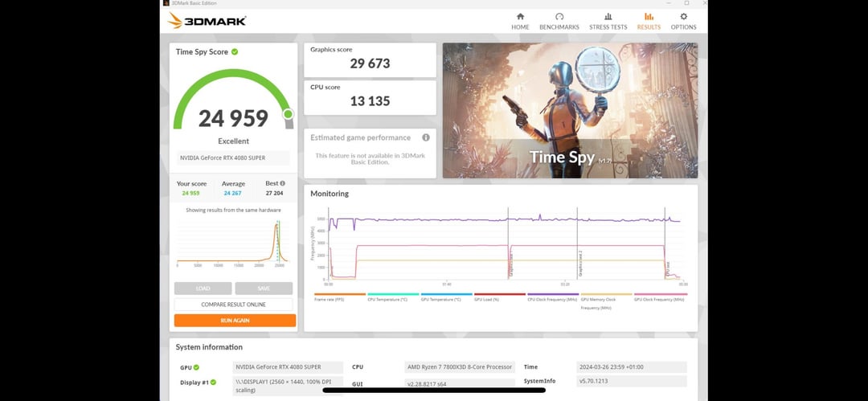This screenshot has width=868, height=401.
Task: Click the SAVE button
Action: tap(264, 288)
